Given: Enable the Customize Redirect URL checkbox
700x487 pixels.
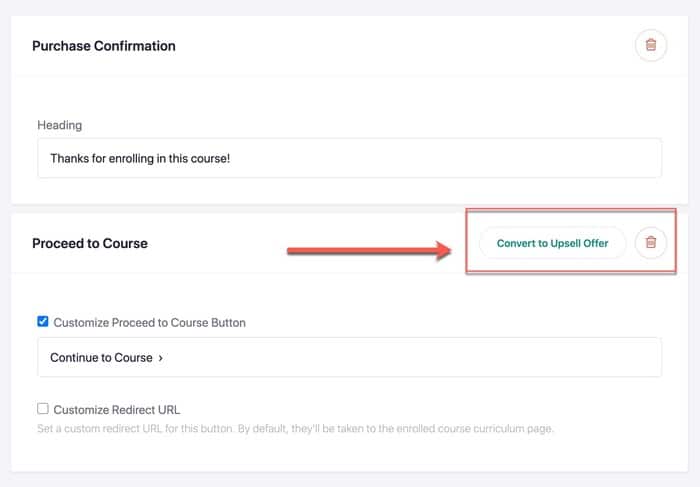Looking at the screenshot, I should click(x=43, y=408).
